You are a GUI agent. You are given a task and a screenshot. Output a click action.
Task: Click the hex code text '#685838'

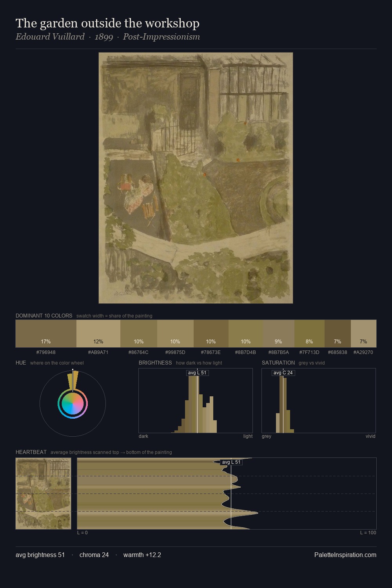338,352
